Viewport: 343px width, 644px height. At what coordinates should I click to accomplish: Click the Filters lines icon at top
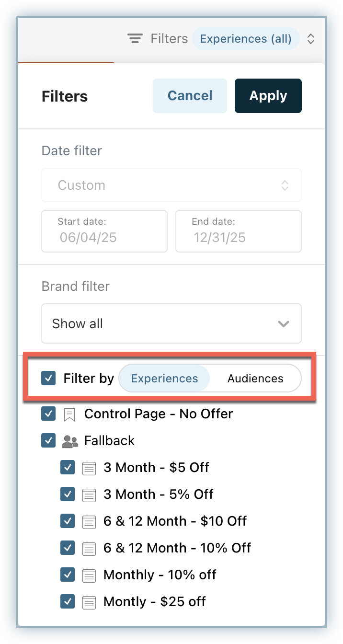point(136,38)
